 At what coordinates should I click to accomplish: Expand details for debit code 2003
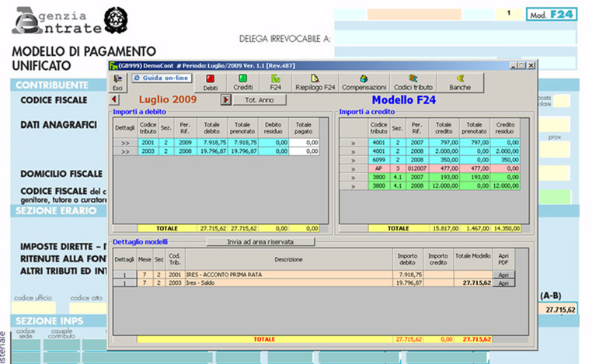(124, 152)
